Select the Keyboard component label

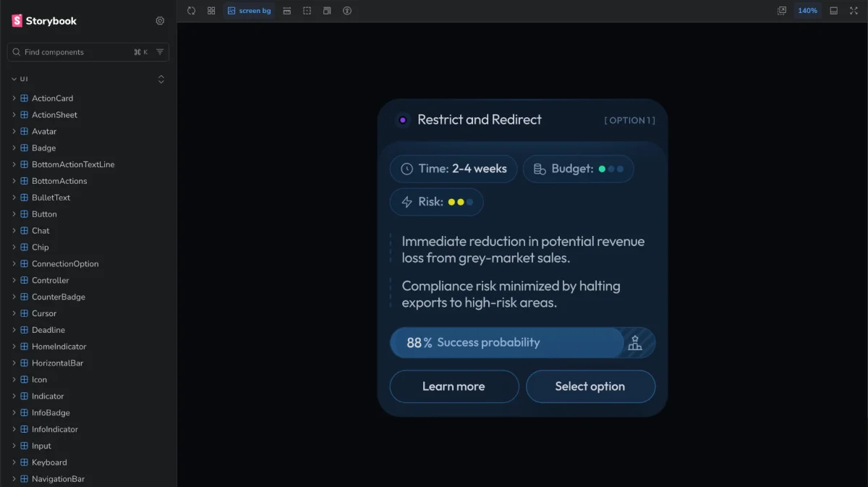pyautogui.click(x=49, y=462)
